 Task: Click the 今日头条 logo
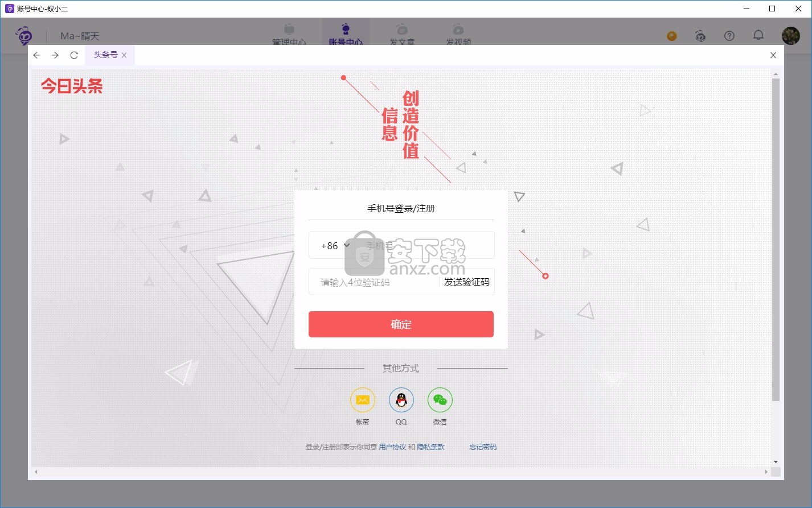click(72, 86)
